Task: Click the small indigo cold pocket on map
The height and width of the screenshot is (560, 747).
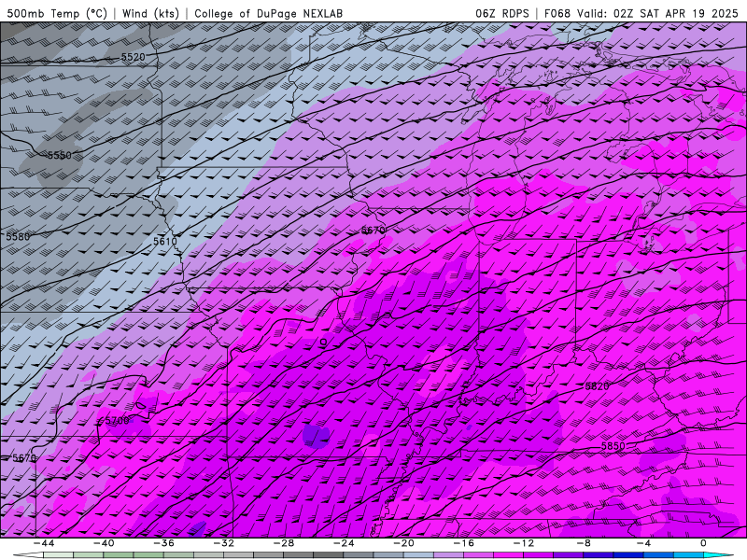Action: click(317, 436)
